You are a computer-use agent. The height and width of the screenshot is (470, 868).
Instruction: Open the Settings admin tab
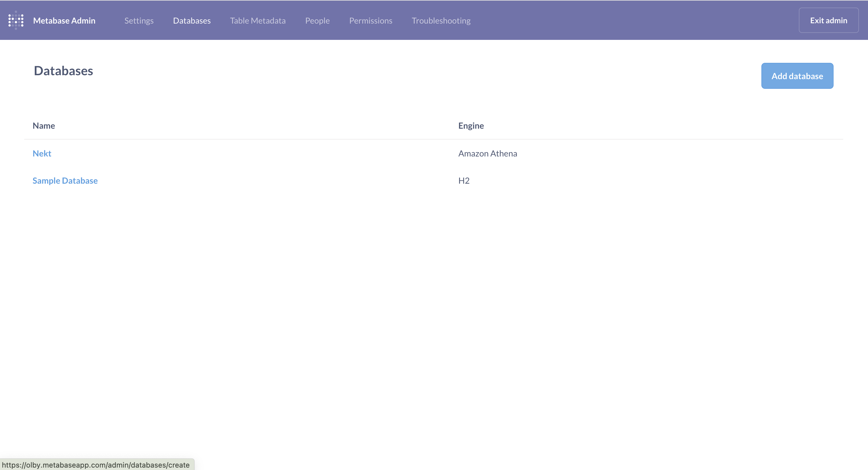[x=139, y=21]
